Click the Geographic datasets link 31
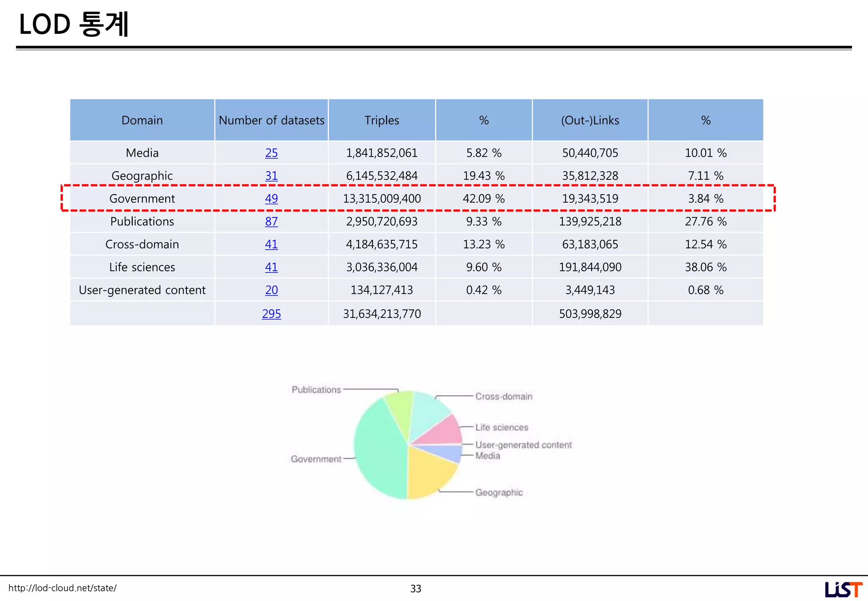868x601 pixels. click(x=271, y=176)
